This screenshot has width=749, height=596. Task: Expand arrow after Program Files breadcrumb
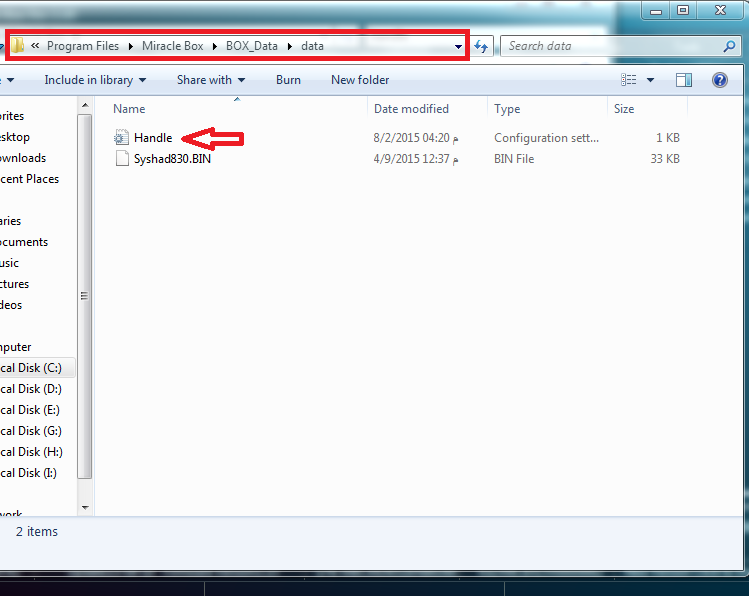130,46
